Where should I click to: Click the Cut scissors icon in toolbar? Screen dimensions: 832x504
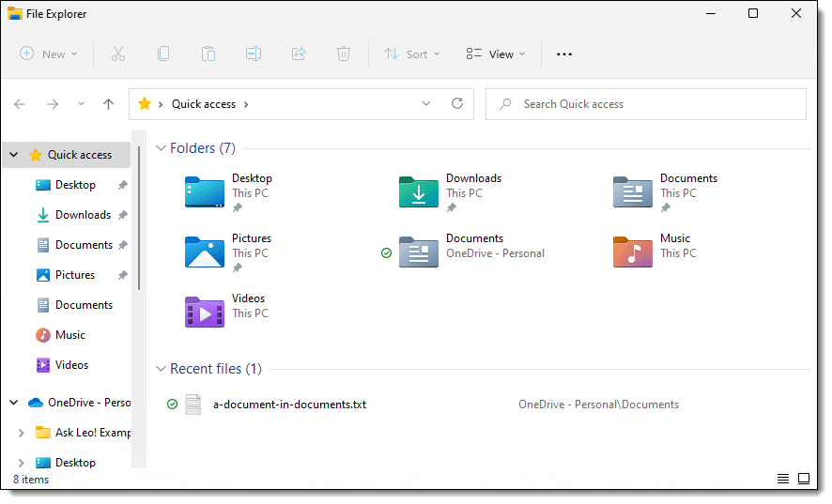coord(118,54)
